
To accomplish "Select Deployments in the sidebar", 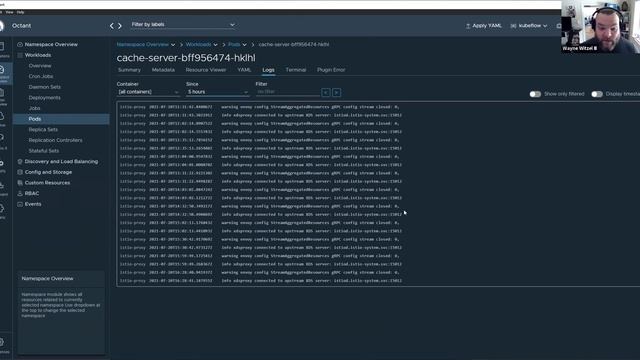I will click(44, 98).
